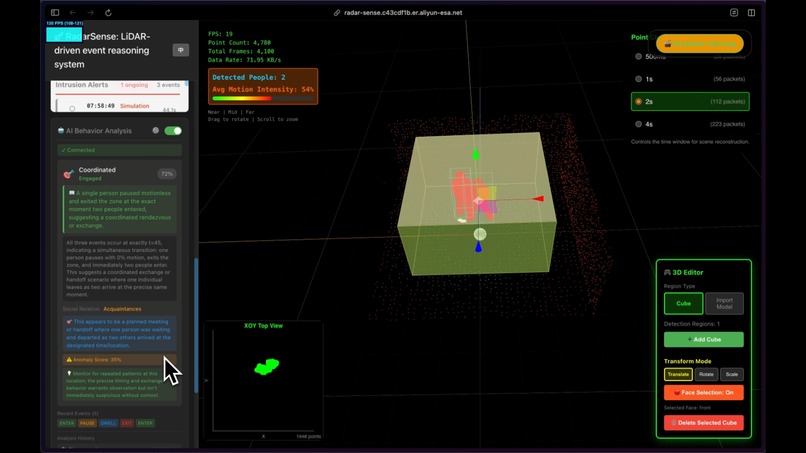806x453 pixels.
Task: Open the split view icon in browser toolbar
Action: click(x=751, y=12)
